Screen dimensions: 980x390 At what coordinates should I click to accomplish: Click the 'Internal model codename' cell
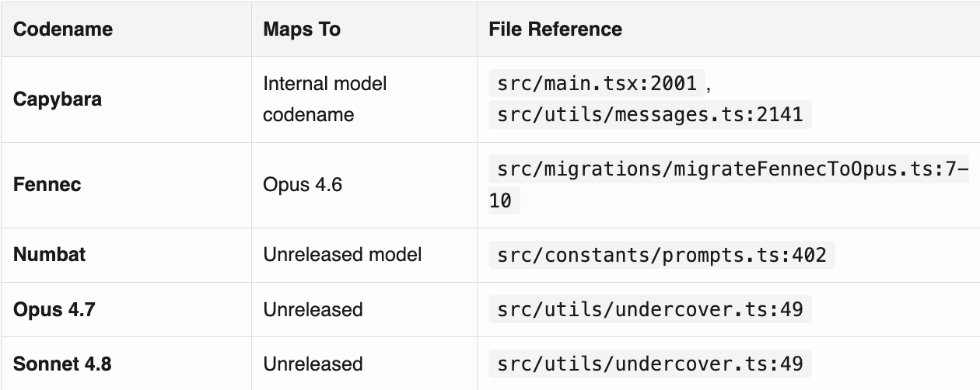tap(325, 99)
